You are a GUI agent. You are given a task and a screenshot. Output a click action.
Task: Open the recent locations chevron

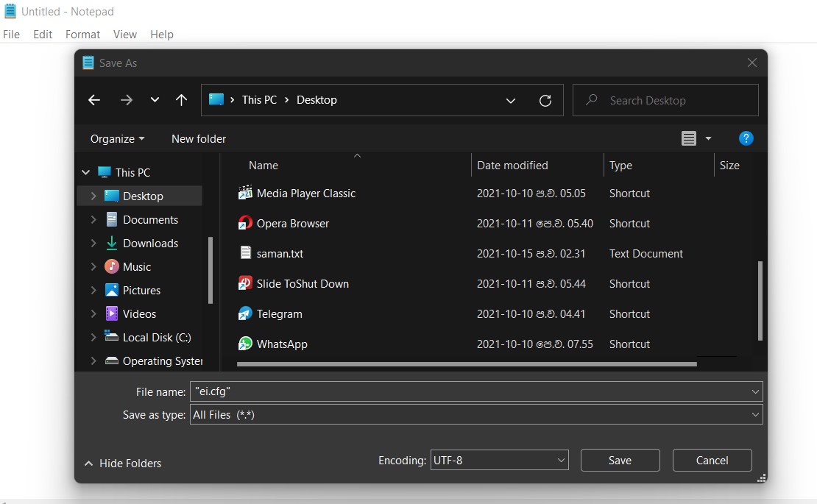point(155,99)
